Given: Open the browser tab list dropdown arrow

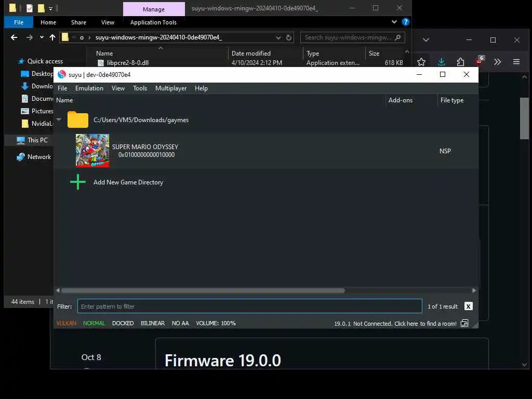Looking at the screenshot, I should point(426,40).
